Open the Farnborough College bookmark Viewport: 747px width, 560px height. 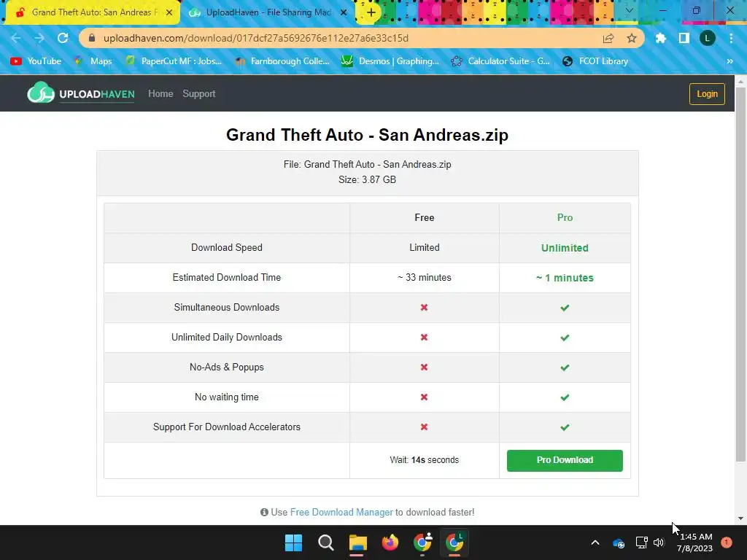(x=282, y=61)
